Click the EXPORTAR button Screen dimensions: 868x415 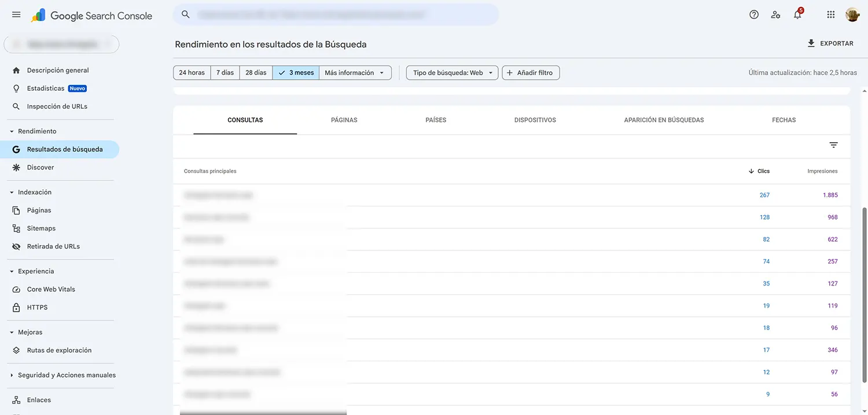(831, 43)
